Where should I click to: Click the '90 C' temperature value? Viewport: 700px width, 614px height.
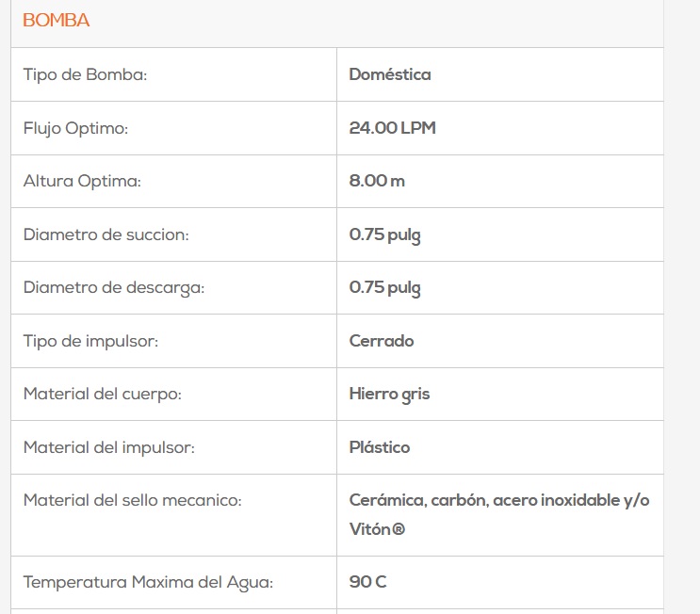(367, 582)
